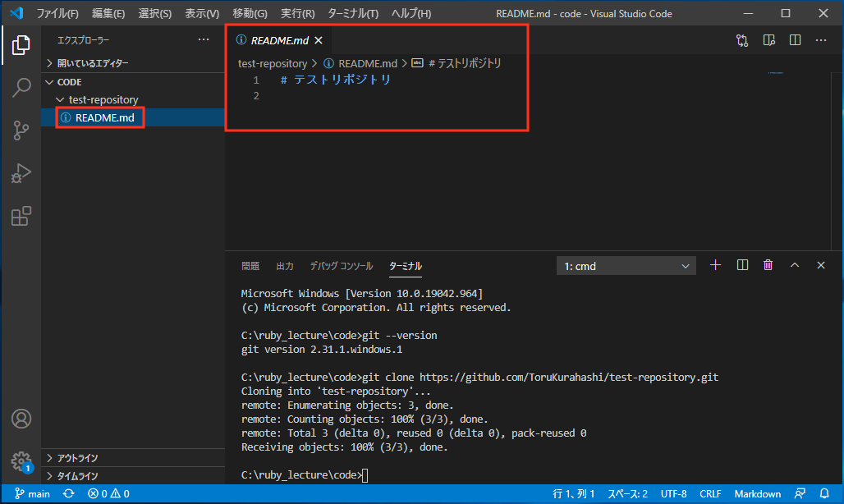Expand the アウトライン section
The height and width of the screenshot is (504, 844).
pyautogui.click(x=133, y=458)
